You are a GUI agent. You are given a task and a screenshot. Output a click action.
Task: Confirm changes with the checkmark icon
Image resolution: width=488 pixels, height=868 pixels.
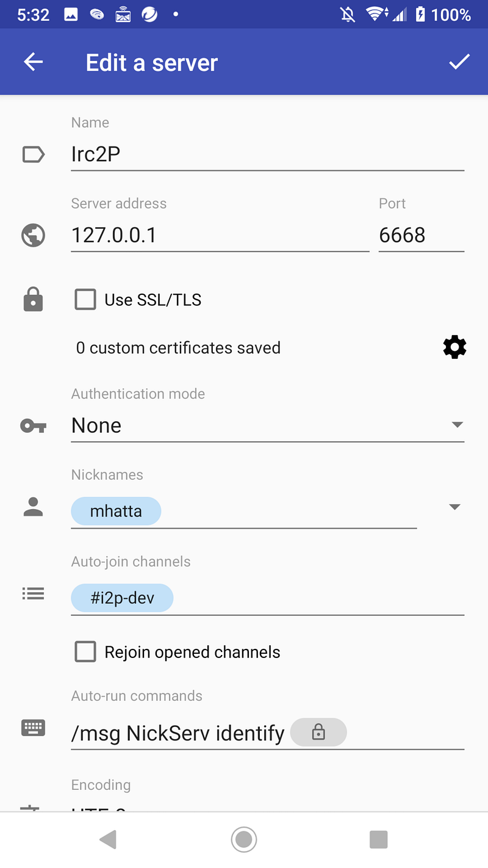(459, 62)
